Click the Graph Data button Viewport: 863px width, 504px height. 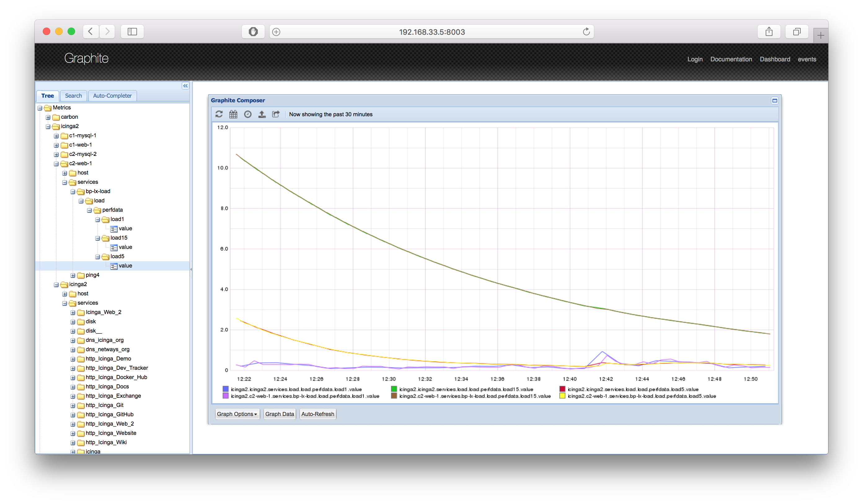279,414
